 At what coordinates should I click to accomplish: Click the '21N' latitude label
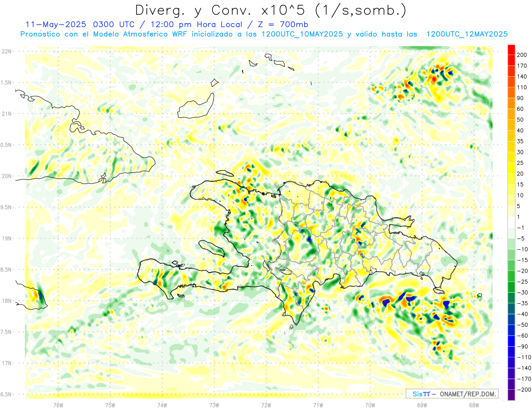pyautogui.click(x=7, y=114)
